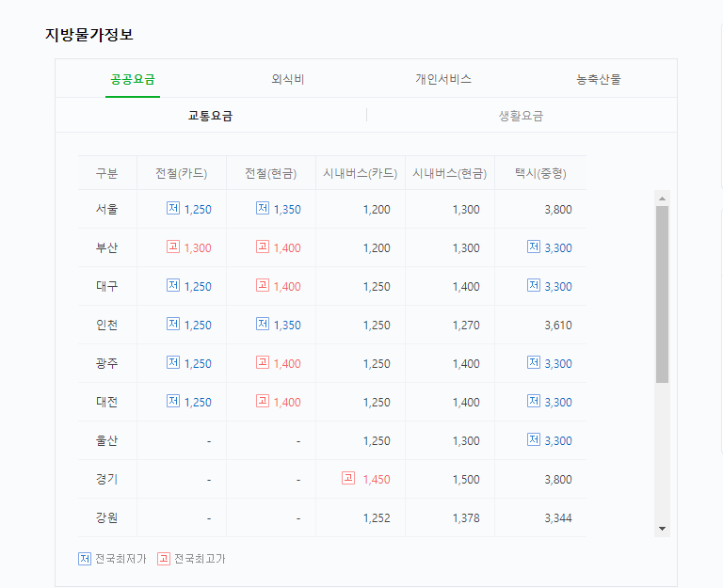Select the 대전 row label
The height and width of the screenshot is (588, 723).
(107, 402)
